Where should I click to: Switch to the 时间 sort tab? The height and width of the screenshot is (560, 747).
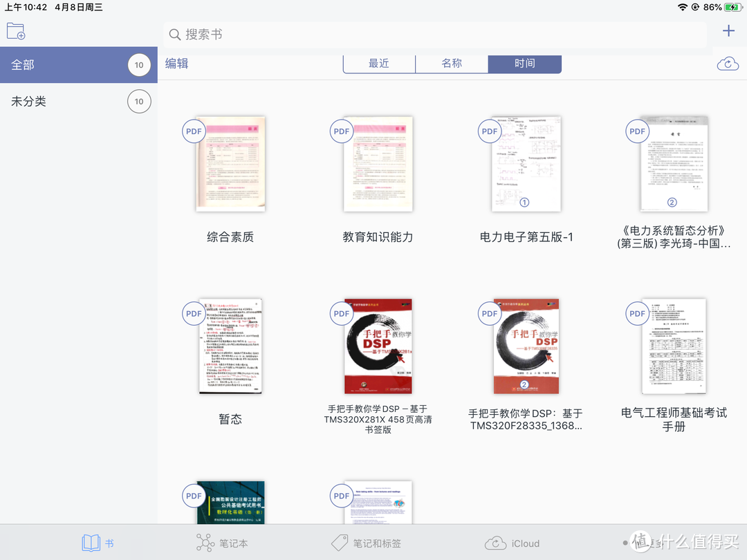[x=524, y=64]
